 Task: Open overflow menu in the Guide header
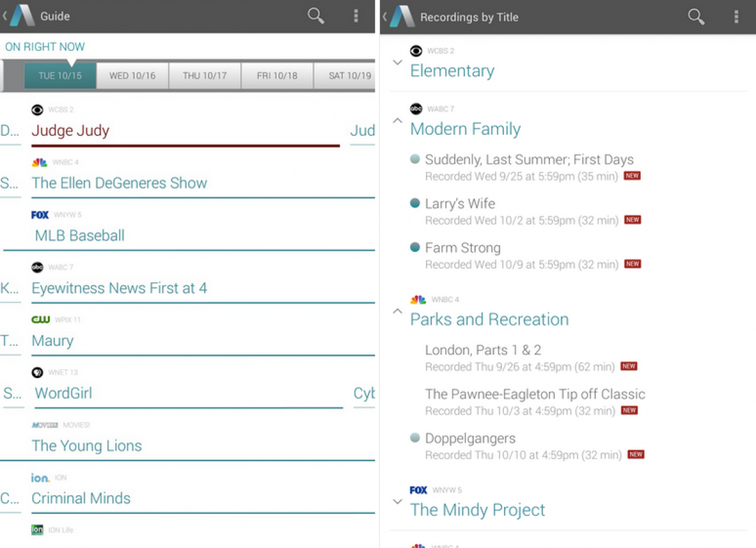pyautogui.click(x=356, y=16)
